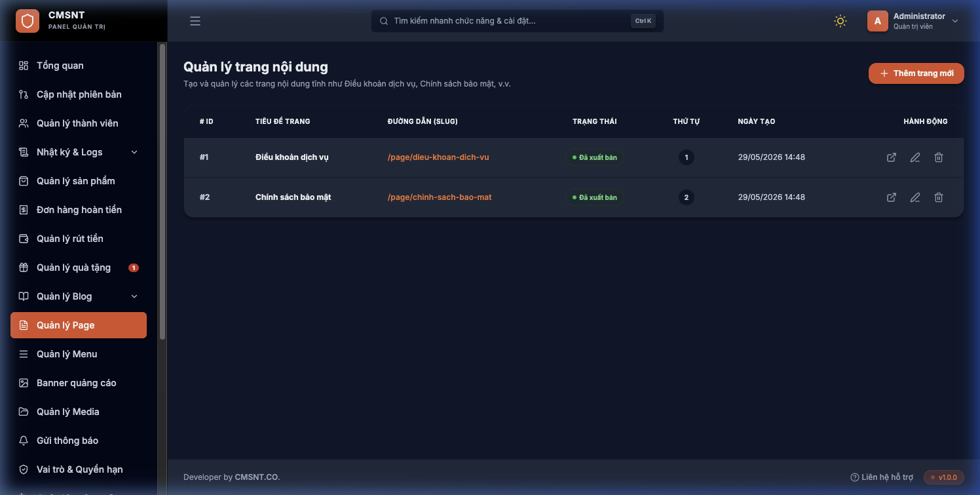
Task: Delete Điều khoản dịch vụ with trash icon
Action: tap(939, 157)
